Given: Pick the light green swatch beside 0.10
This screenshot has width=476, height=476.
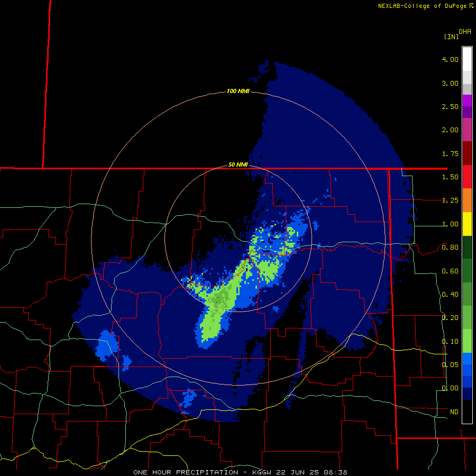Looking at the screenshot, I should [467, 341].
